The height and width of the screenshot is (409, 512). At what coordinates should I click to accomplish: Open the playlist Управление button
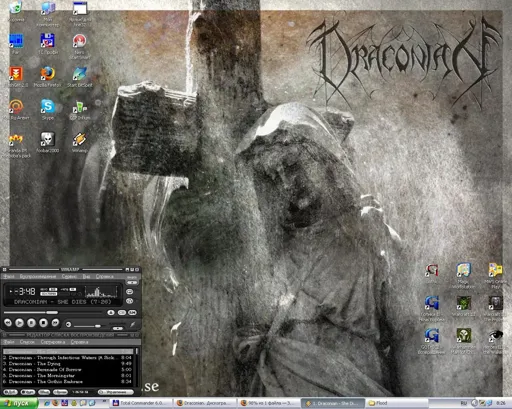pyautogui.click(x=116, y=392)
